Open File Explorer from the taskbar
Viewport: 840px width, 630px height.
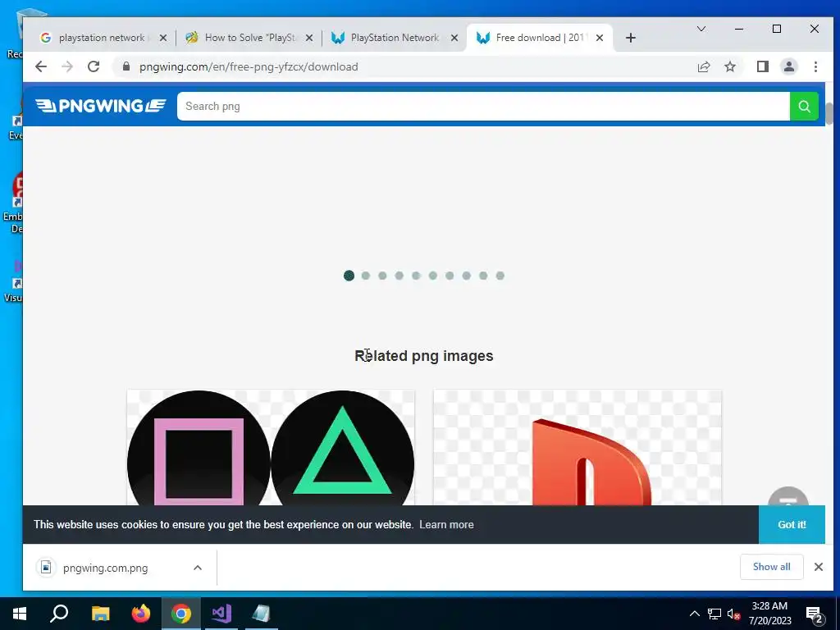[x=100, y=614]
